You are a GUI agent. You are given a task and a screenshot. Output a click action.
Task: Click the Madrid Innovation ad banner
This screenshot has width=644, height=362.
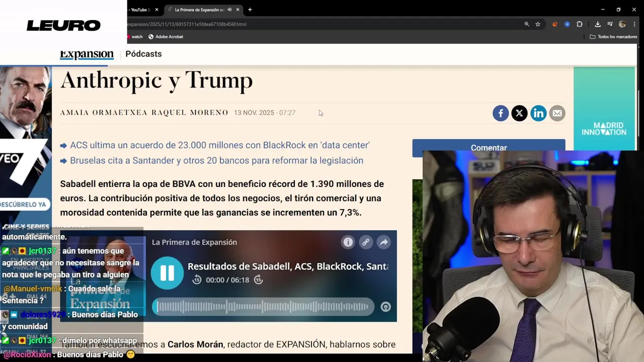(604, 109)
